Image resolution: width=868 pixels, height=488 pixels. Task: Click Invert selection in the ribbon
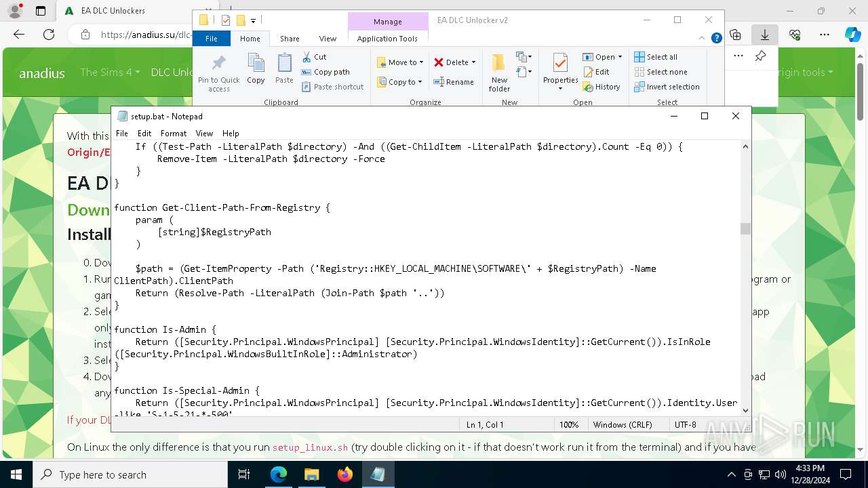667,87
